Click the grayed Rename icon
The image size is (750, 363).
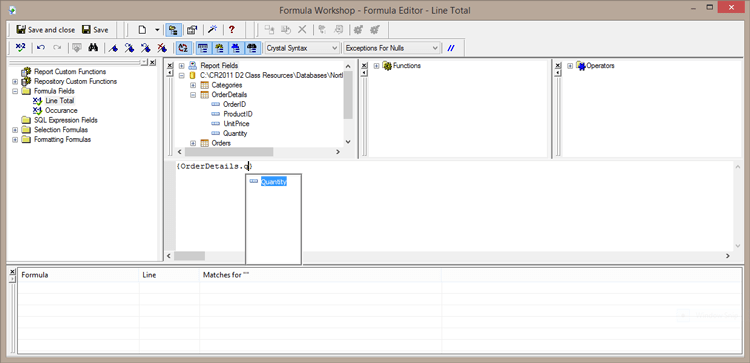[286, 30]
